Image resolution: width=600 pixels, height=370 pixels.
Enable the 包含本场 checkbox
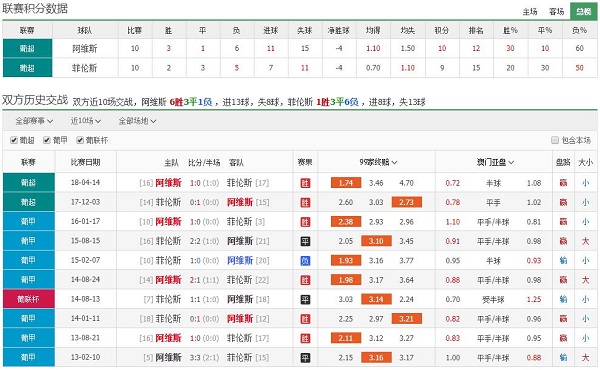(555, 140)
